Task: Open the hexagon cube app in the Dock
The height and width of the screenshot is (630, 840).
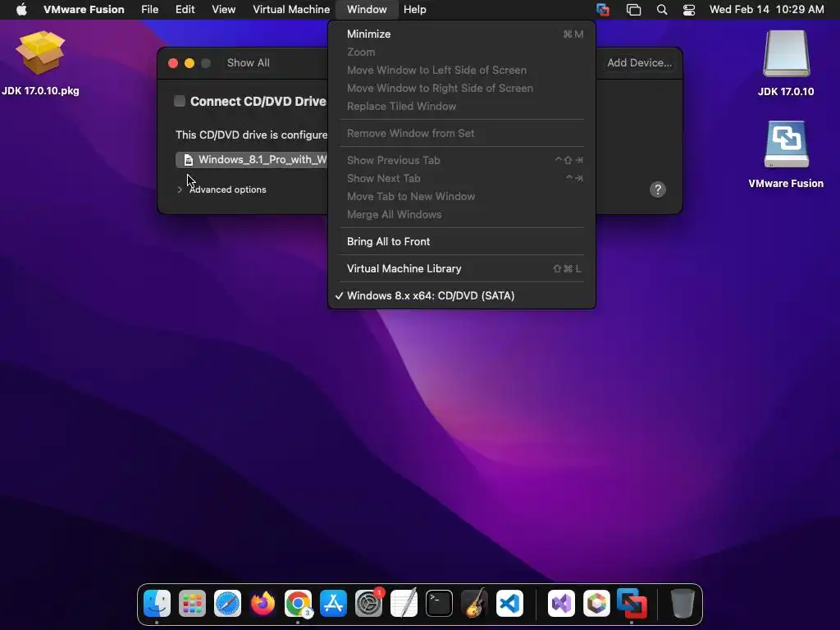Action: pos(596,603)
